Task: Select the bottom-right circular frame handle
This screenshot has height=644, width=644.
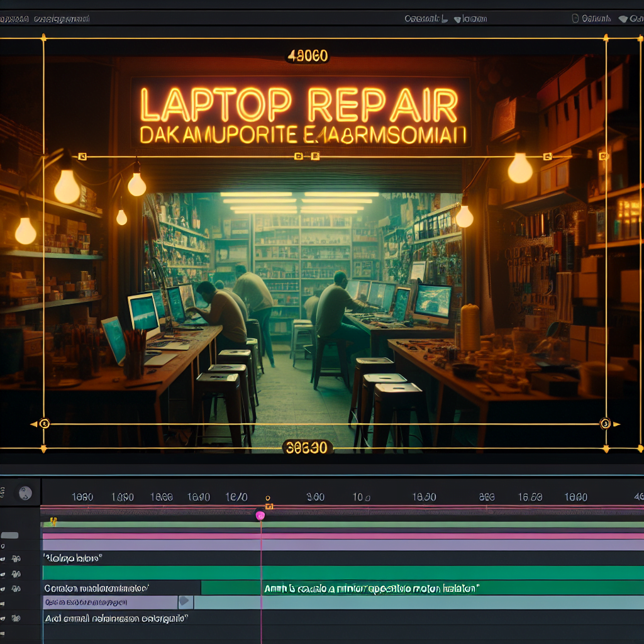Action: [605, 423]
